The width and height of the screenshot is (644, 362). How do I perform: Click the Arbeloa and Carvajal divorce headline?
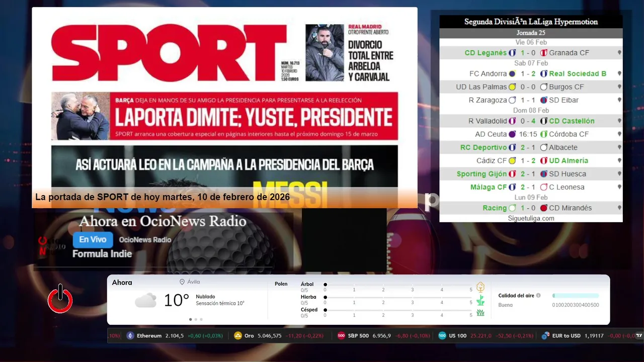[371, 61]
